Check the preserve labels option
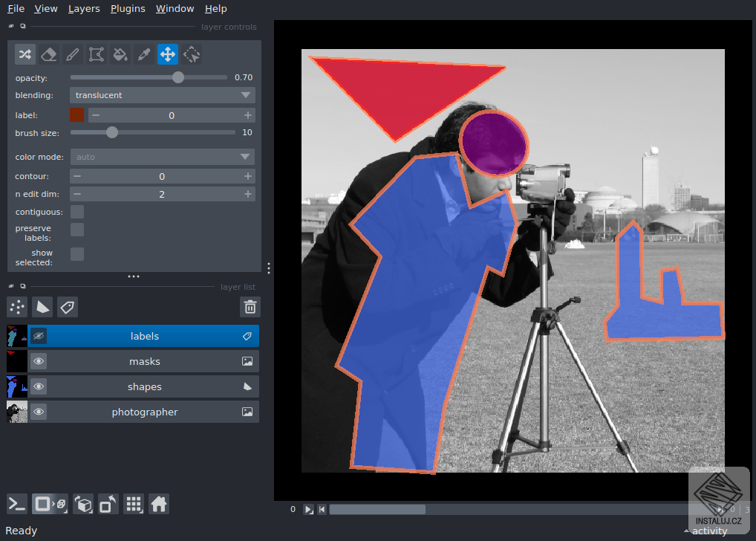Screen dimensions: 756x541 pos(77,230)
